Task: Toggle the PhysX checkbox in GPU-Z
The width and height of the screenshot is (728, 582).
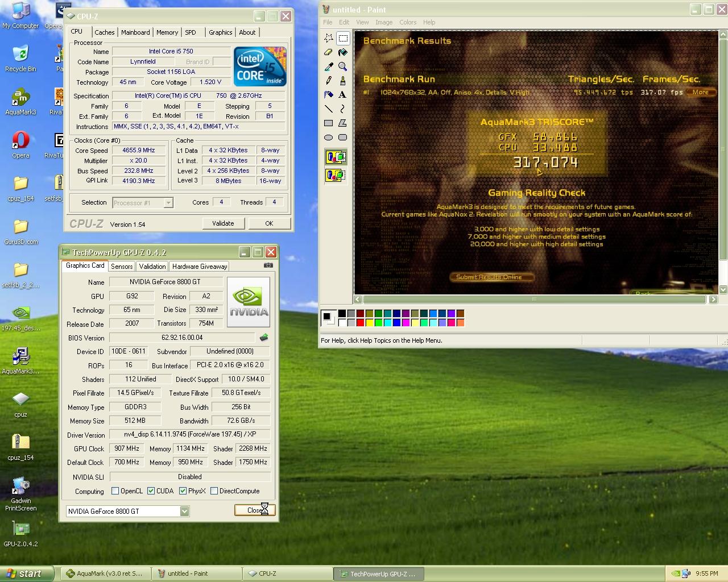Action: (183, 491)
